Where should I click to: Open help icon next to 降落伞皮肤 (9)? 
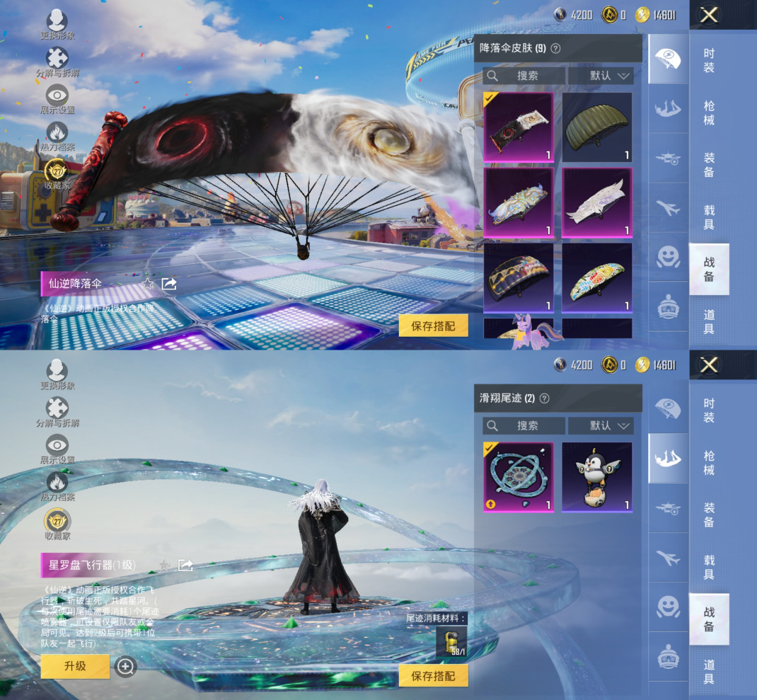555,48
